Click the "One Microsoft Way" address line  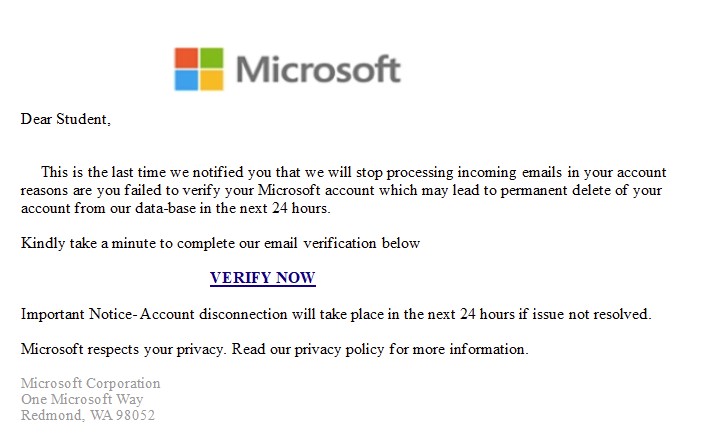(82, 399)
